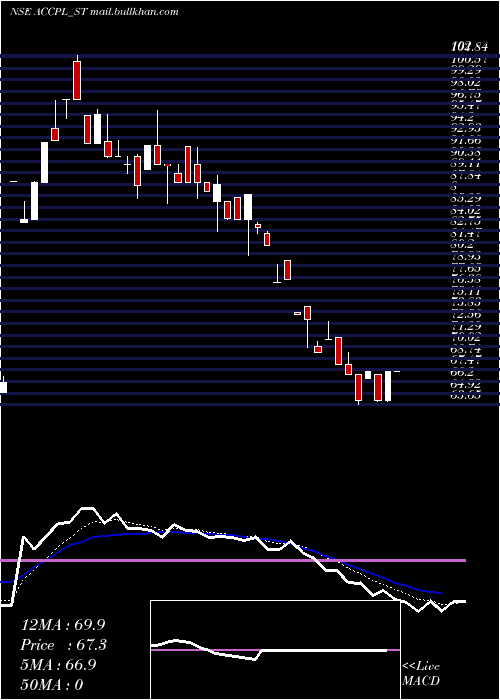This screenshot has height=700, width=500.
Task: Click the 72.56 price axis label
Action: [467, 315]
